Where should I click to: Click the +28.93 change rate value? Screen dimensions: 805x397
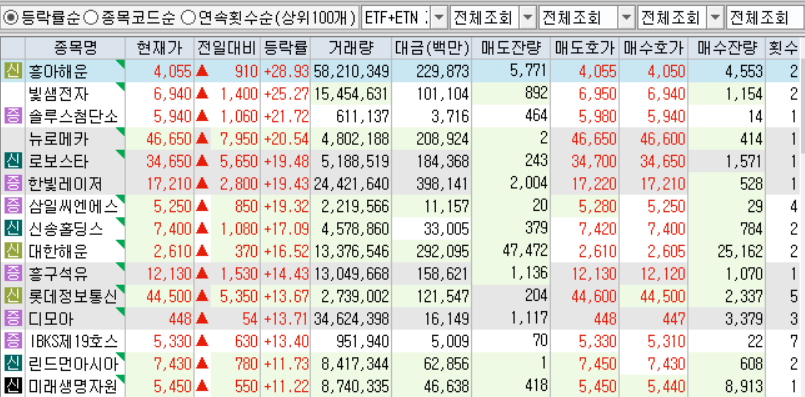pyautogui.click(x=286, y=71)
